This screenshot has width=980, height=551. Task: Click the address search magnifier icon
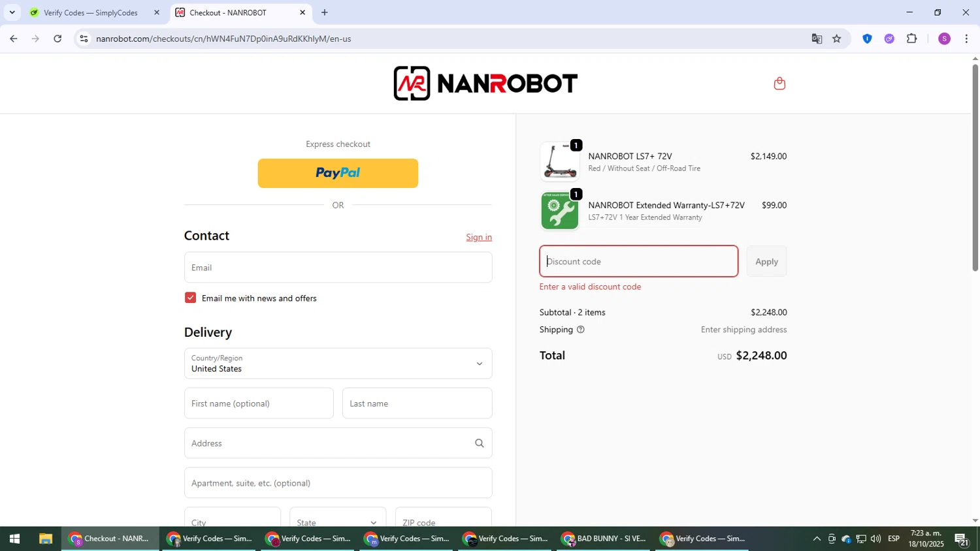pyautogui.click(x=479, y=443)
